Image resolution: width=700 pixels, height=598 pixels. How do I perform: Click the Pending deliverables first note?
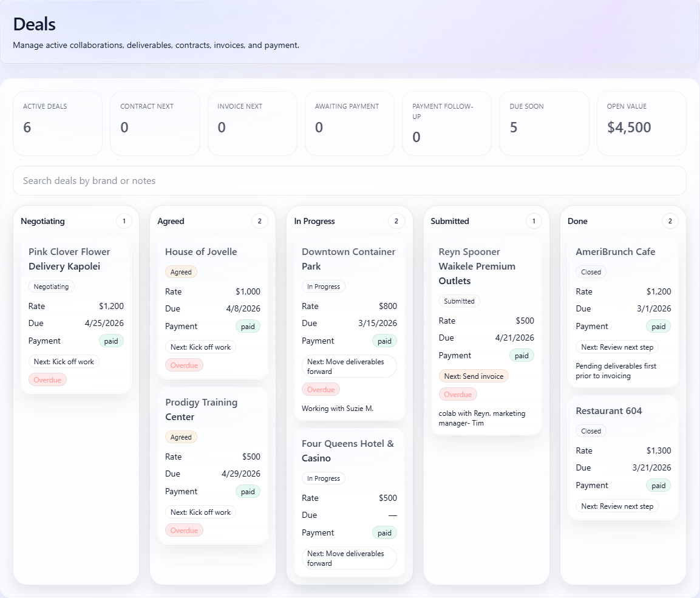[x=616, y=371]
